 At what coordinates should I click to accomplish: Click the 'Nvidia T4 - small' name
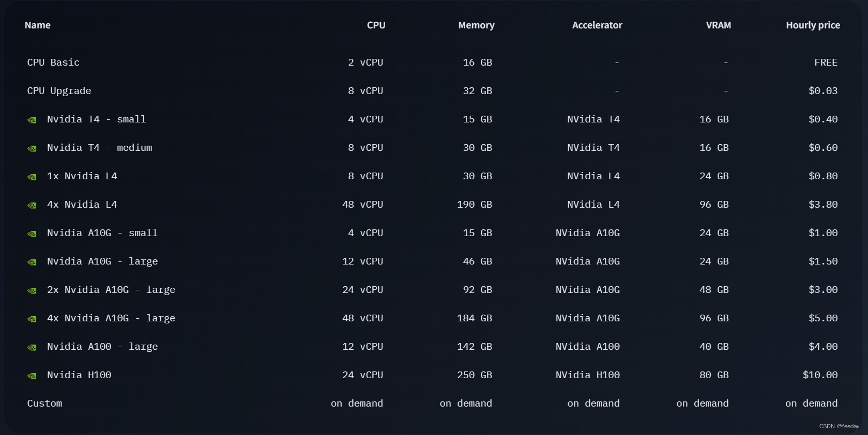97,119
